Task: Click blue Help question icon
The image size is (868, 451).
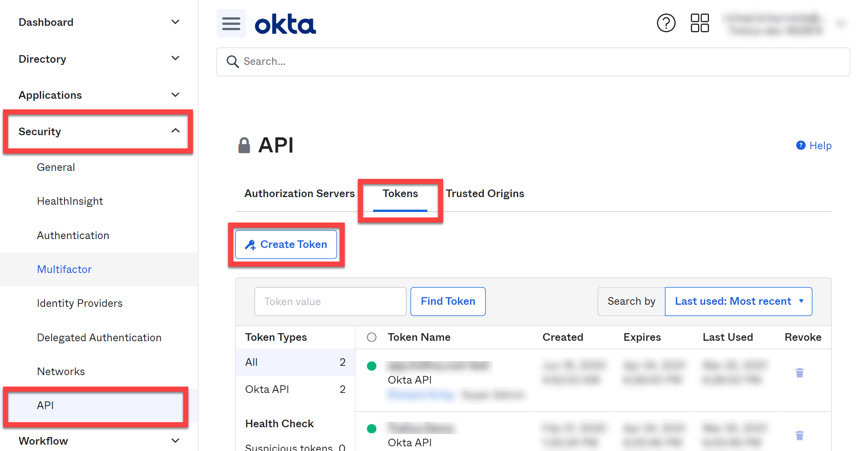Action: click(x=801, y=145)
